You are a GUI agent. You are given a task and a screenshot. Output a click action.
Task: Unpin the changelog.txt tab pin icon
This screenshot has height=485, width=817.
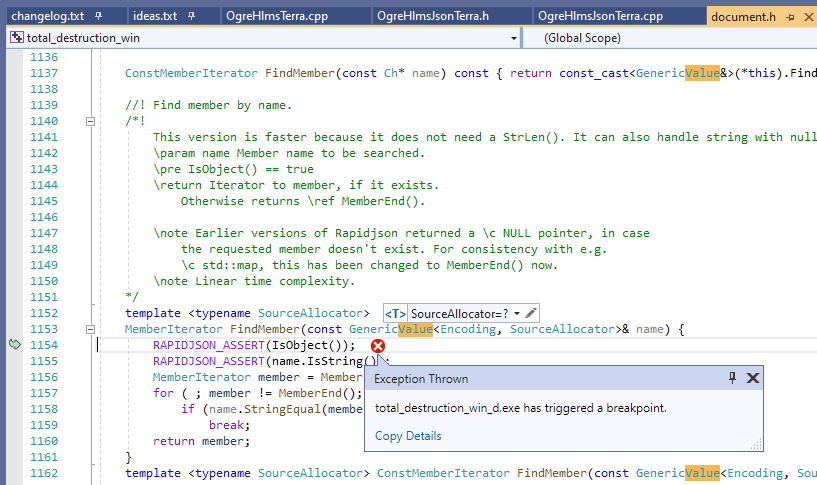pyautogui.click(x=98, y=16)
